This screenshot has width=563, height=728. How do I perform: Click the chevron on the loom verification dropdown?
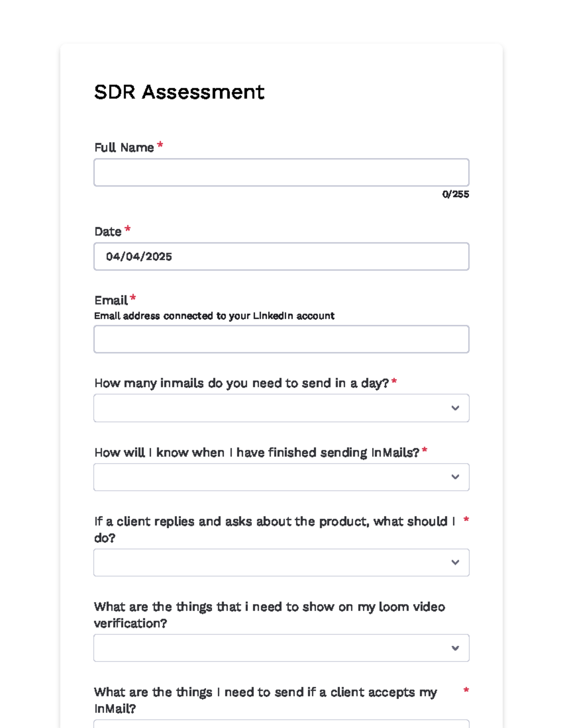455,647
